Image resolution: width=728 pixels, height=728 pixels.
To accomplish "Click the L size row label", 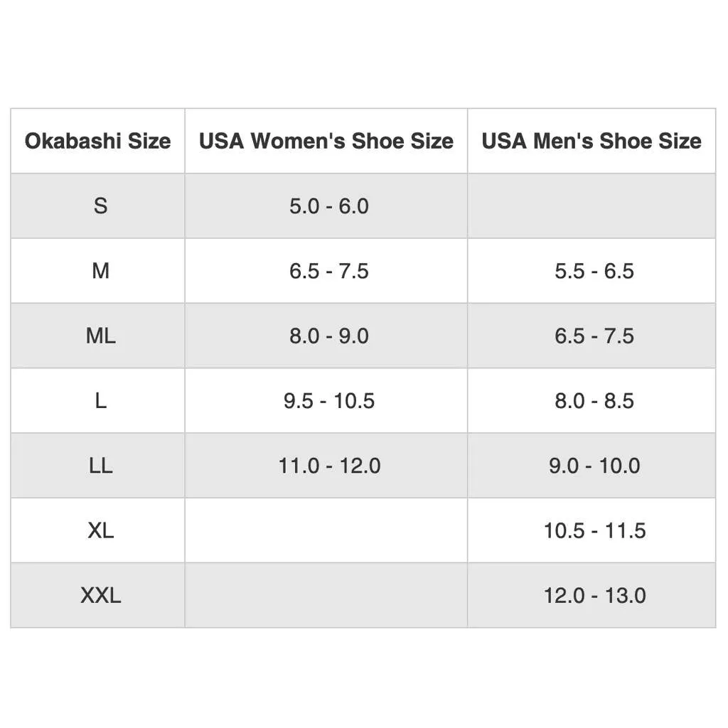I will pyautogui.click(x=101, y=401).
